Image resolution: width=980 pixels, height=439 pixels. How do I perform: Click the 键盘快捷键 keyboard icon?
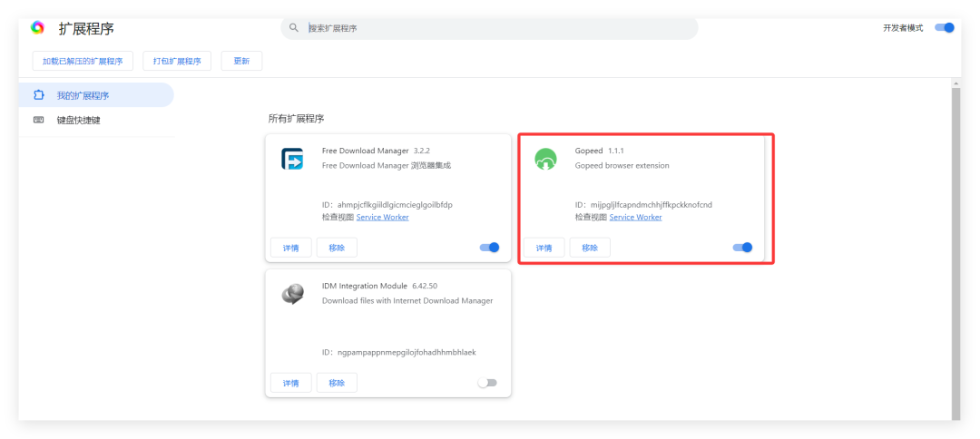coord(39,120)
